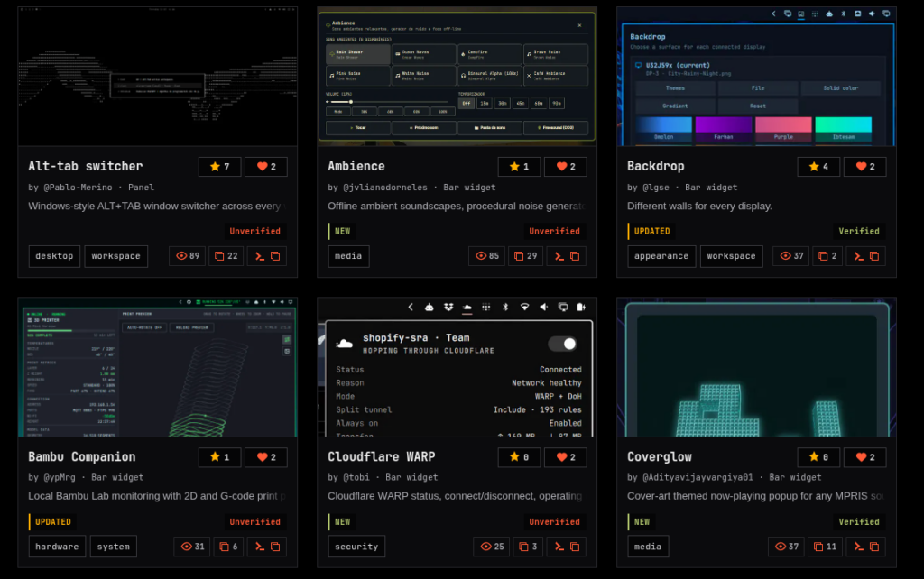
Task: Filter by Ambience's media tag
Action: click(348, 256)
